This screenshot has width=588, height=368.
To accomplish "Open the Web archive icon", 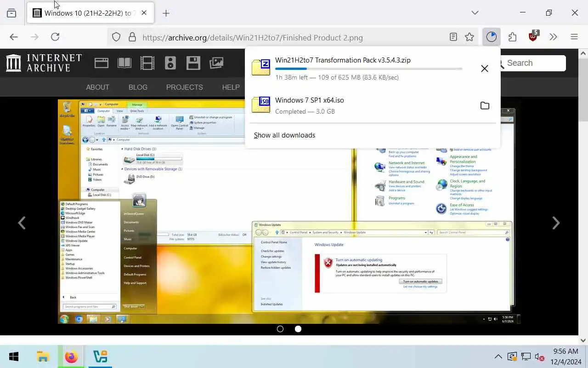I will point(102,63).
